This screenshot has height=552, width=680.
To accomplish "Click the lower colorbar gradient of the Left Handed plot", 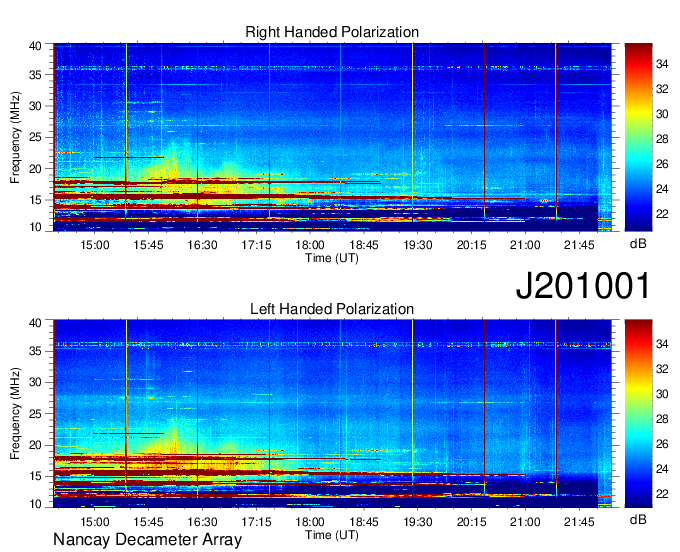I will [x=638, y=414].
